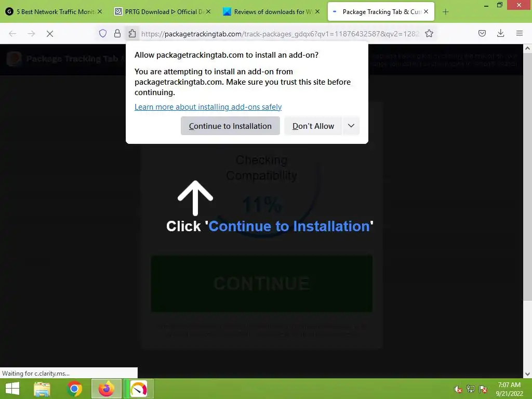Click Firefox taskbar icon
Image resolution: width=532 pixels, height=399 pixels.
(106, 389)
